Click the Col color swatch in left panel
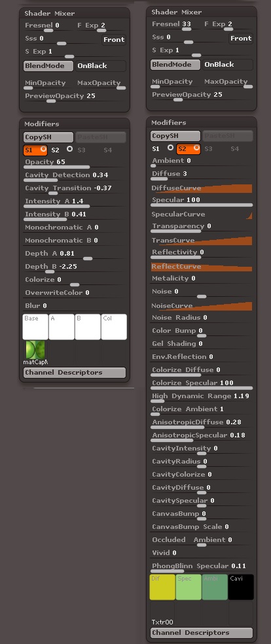 [114, 327]
